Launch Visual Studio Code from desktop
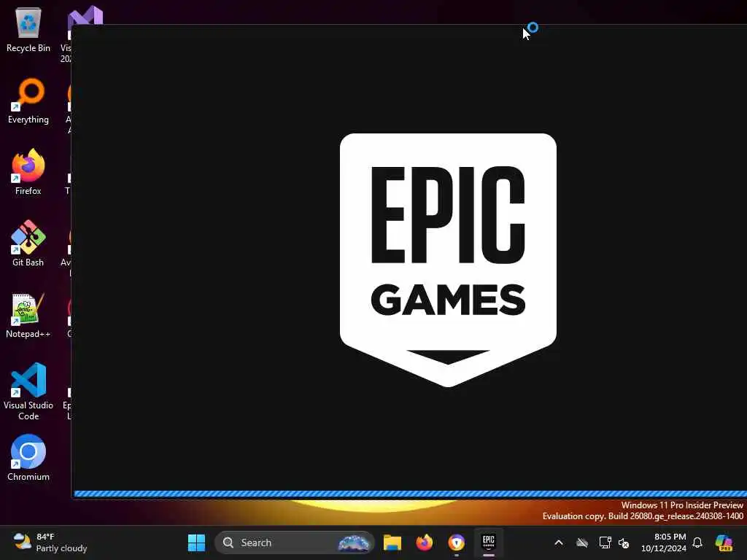Image resolution: width=747 pixels, height=560 pixels. (28, 392)
